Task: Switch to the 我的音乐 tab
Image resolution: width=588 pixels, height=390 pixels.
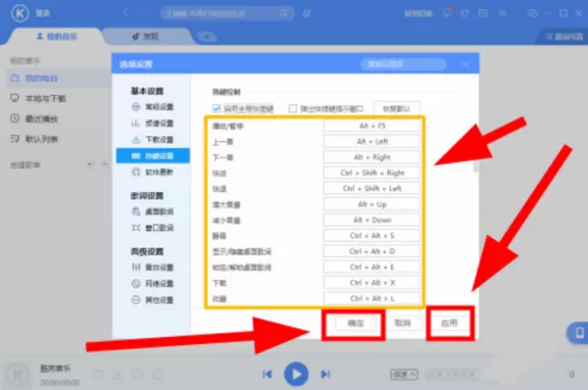Action: (57, 36)
